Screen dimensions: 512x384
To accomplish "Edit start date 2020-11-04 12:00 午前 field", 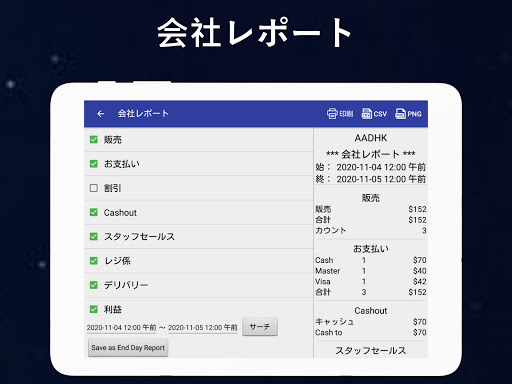I will (x=121, y=328).
